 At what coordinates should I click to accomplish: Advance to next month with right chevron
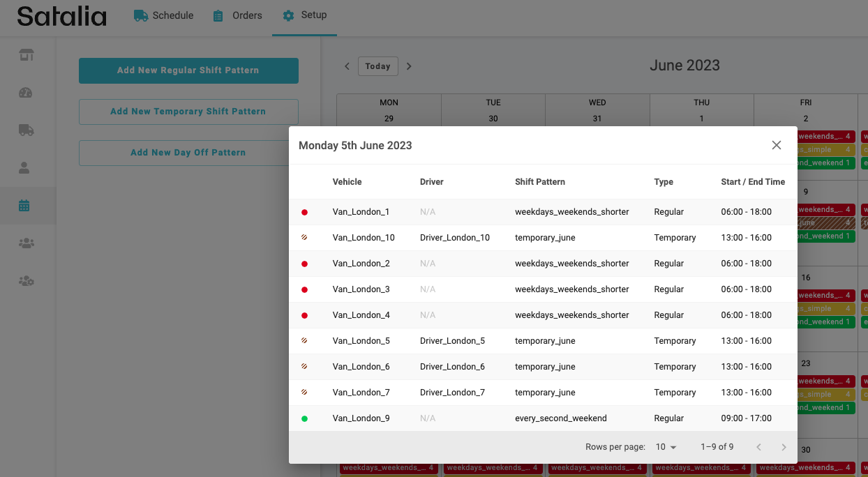click(x=409, y=66)
